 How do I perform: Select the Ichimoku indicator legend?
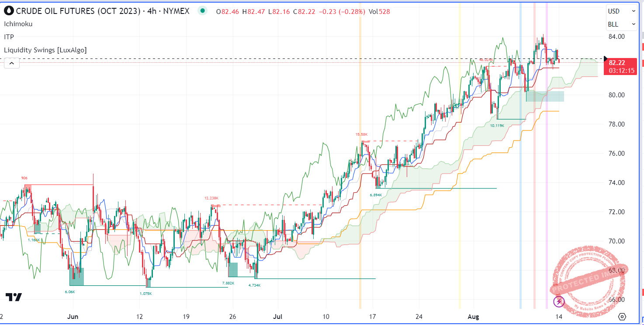pos(18,24)
